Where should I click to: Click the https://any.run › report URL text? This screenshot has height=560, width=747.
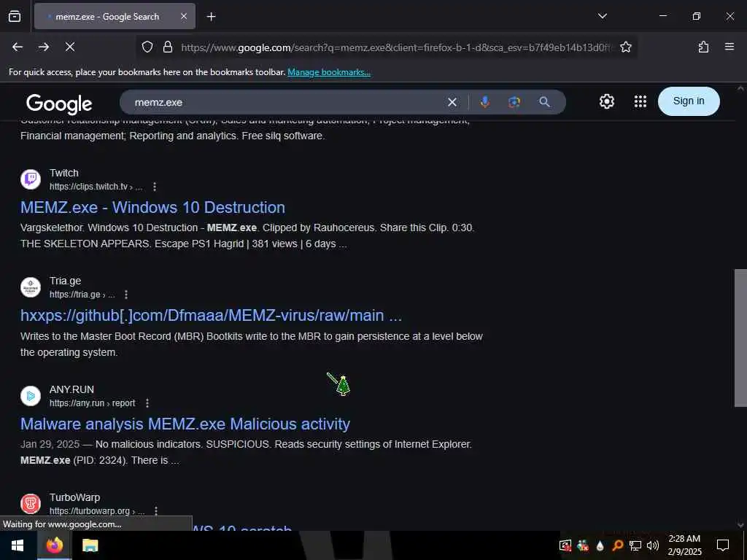tap(93, 403)
